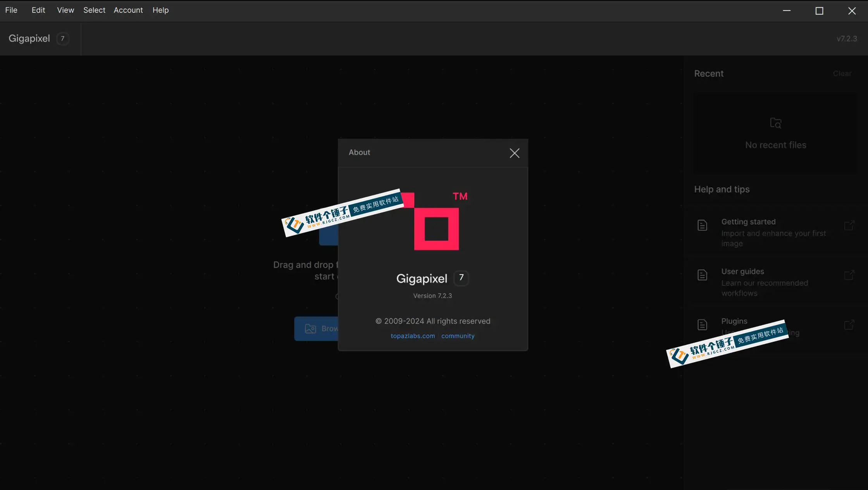Click the empty recent files folder icon
868x490 pixels.
coord(775,123)
